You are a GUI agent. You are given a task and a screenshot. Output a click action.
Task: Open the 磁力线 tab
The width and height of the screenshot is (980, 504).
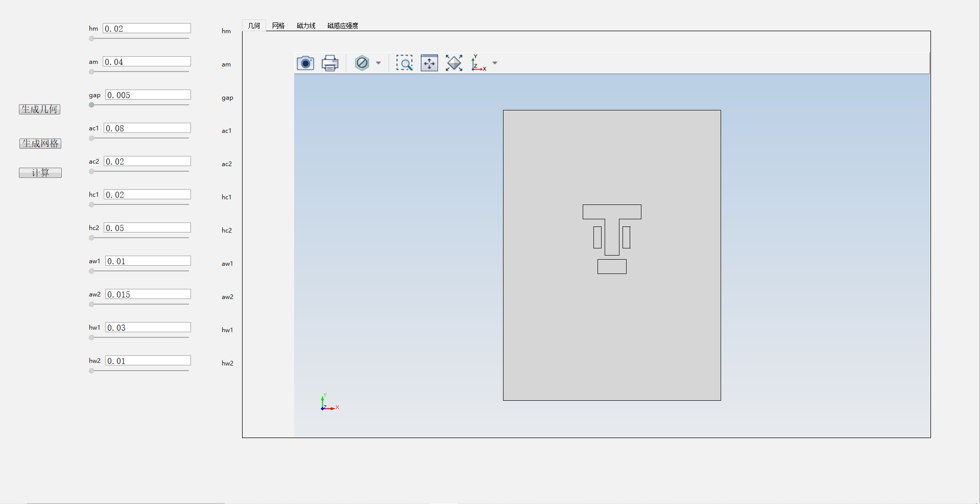[306, 26]
